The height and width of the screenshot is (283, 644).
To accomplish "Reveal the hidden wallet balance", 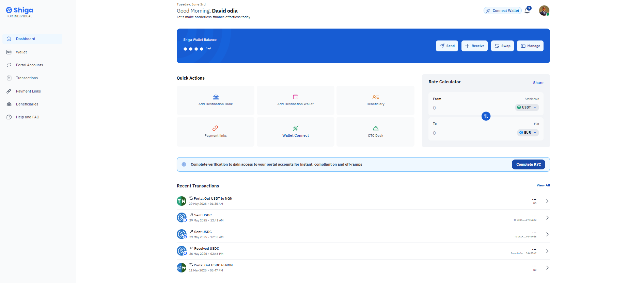I will click(209, 49).
